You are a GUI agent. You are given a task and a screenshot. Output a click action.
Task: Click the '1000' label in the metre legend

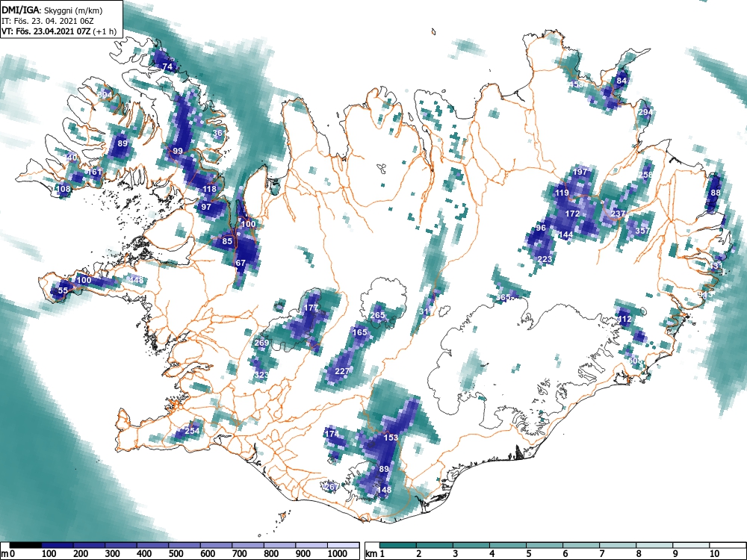pyautogui.click(x=338, y=553)
